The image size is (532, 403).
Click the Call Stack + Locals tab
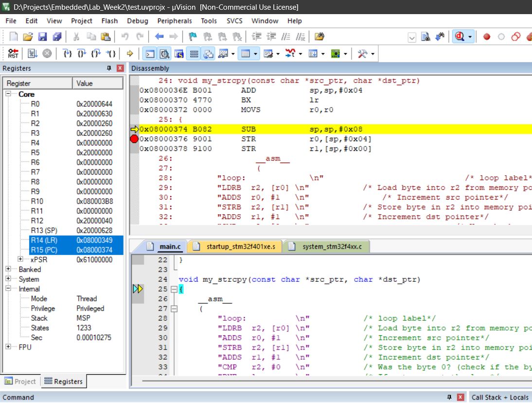click(500, 397)
